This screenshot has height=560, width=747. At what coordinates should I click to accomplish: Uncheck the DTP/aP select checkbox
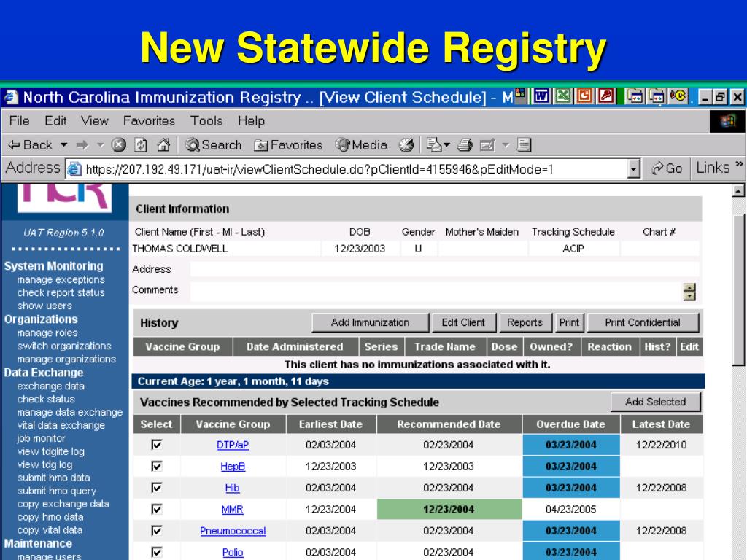[x=157, y=444]
